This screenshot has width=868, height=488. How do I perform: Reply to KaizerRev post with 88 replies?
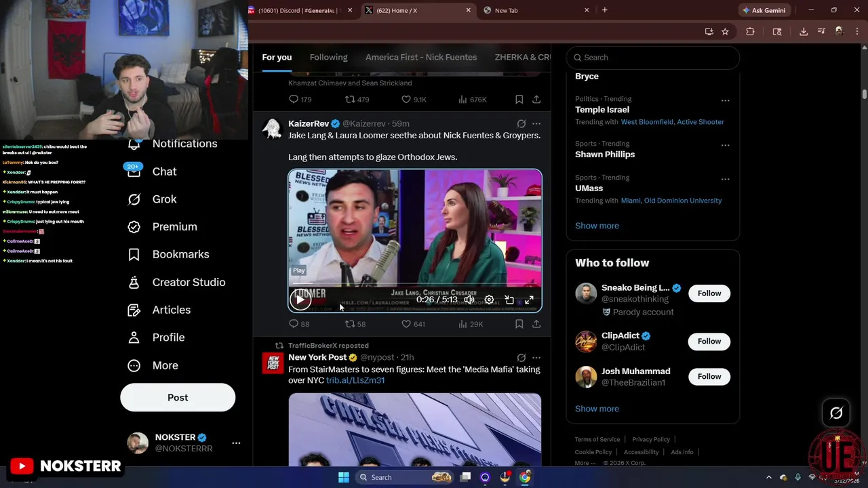(299, 324)
